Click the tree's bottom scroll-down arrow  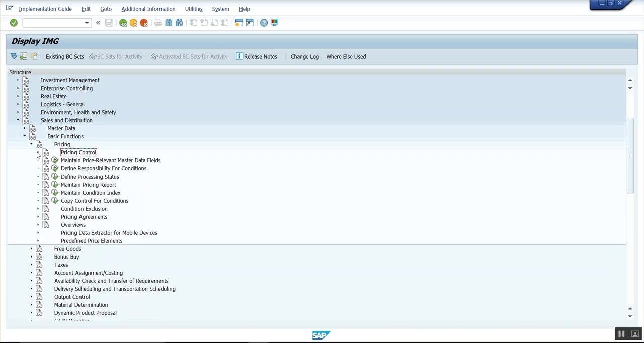click(630, 316)
